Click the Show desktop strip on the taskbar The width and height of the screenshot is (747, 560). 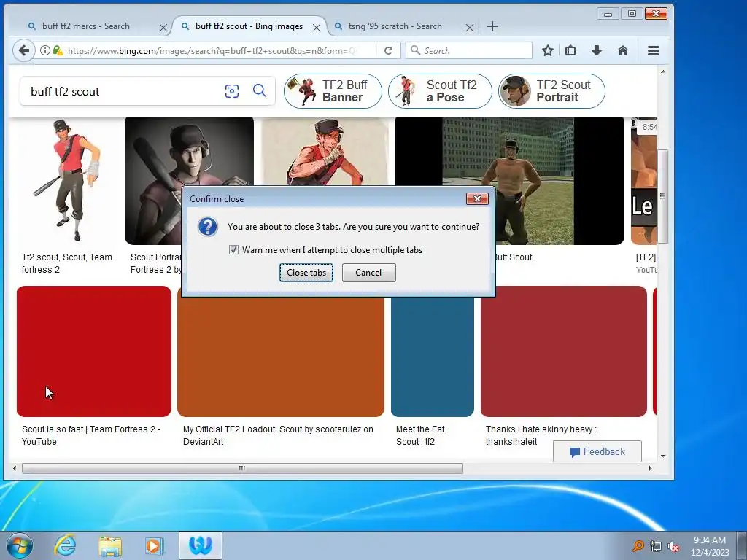[743, 545]
